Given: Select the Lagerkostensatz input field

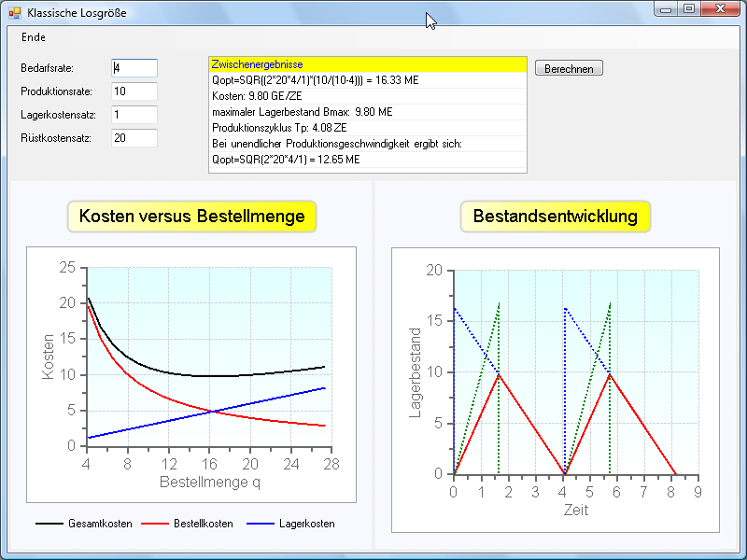Looking at the screenshot, I should pos(134,115).
